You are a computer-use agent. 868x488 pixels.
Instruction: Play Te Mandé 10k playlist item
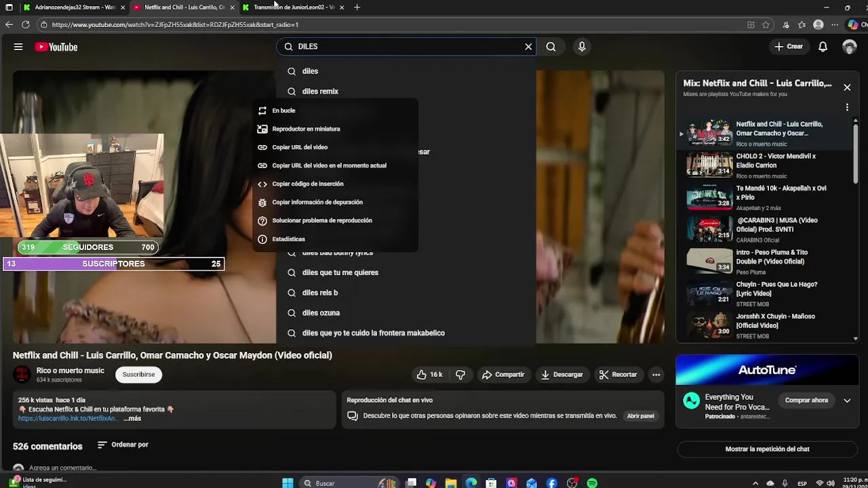click(764, 197)
